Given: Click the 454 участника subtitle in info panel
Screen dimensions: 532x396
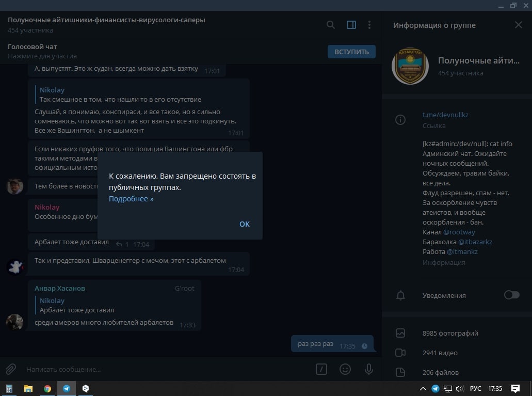Looking at the screenshot, I should click(x=460, y=73).
